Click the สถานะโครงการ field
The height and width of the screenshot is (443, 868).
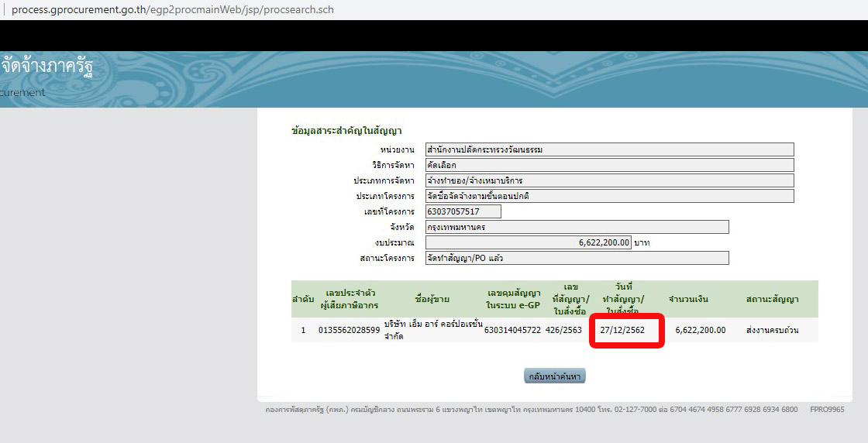pos(576,258)
